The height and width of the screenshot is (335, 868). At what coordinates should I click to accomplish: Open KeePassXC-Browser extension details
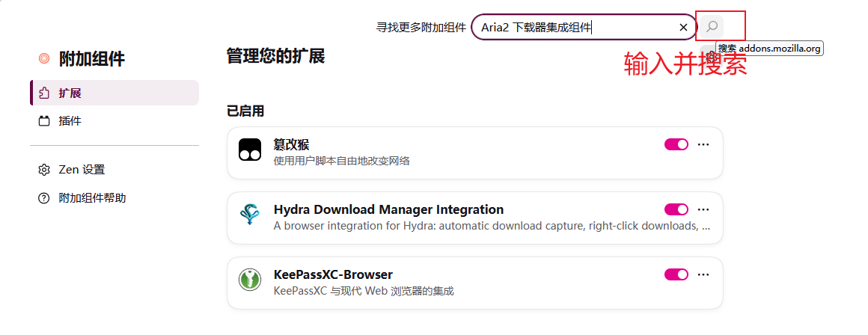[475, 283]
